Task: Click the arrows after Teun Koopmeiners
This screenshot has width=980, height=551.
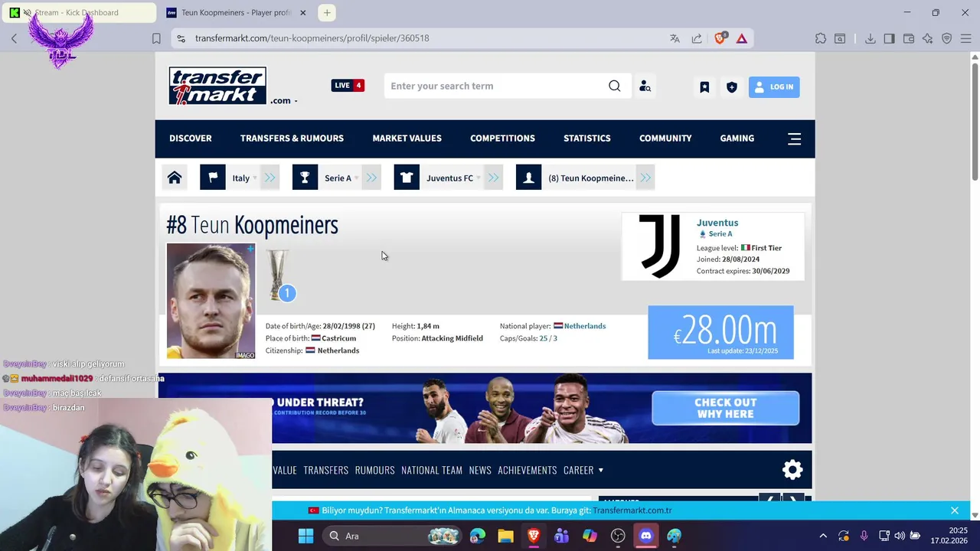Action: (x=645, y=178)
